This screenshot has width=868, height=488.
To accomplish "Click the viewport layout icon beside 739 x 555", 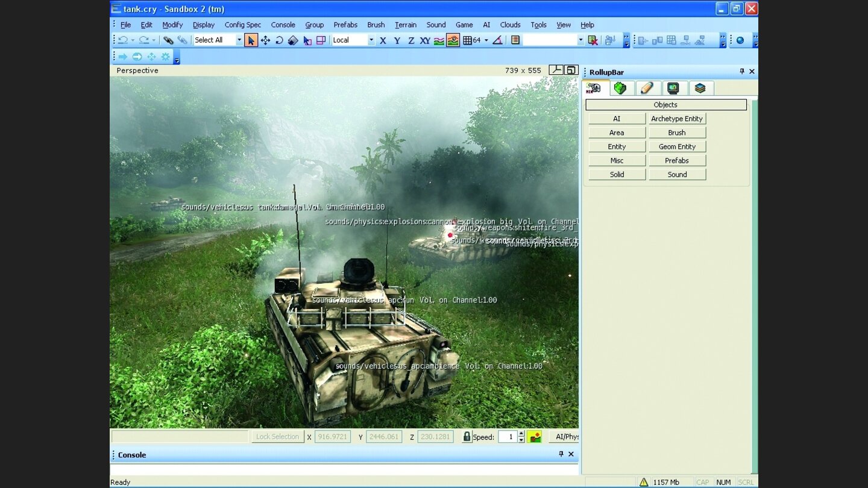I will pos(556,70).
